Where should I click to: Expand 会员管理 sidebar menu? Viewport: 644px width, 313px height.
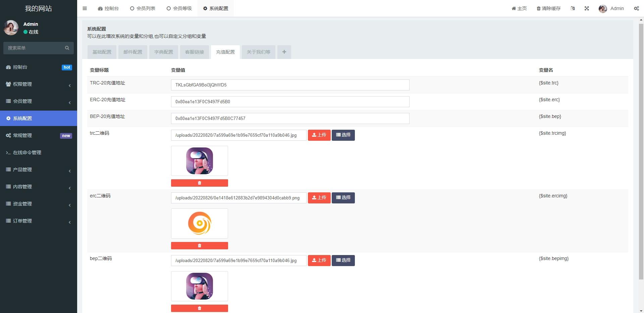click(x=39, y=101)
